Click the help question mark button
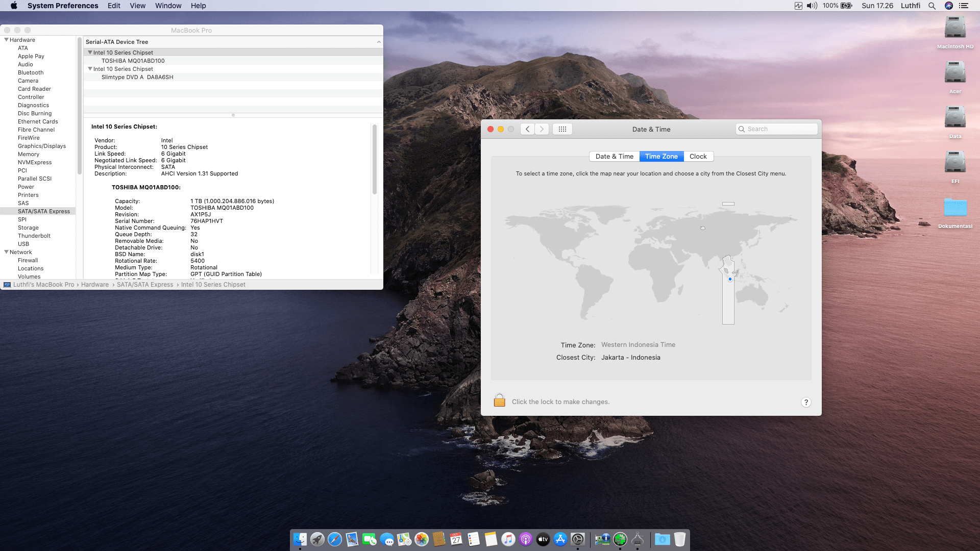980x551 pixels. (x=805, y=402)
